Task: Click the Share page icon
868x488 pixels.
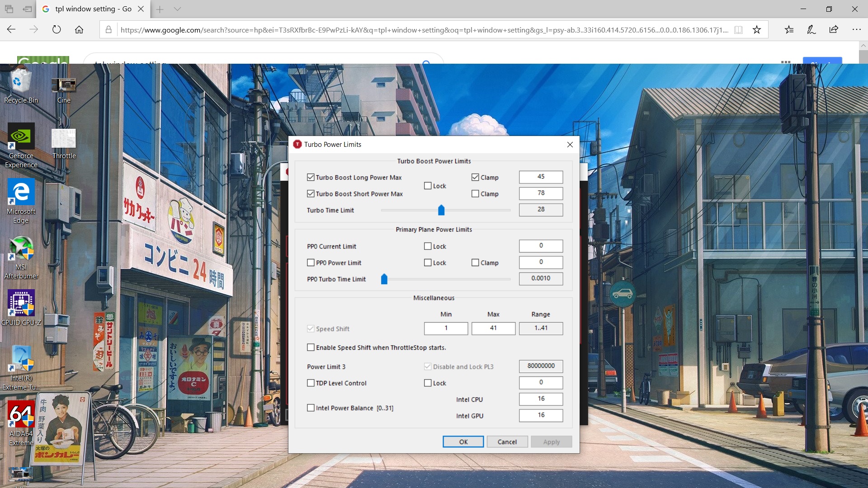Action: click(834, 30)
